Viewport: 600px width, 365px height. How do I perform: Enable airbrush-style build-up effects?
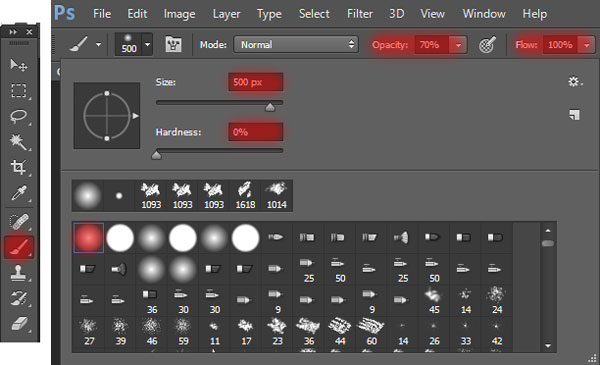coord(487,45)
